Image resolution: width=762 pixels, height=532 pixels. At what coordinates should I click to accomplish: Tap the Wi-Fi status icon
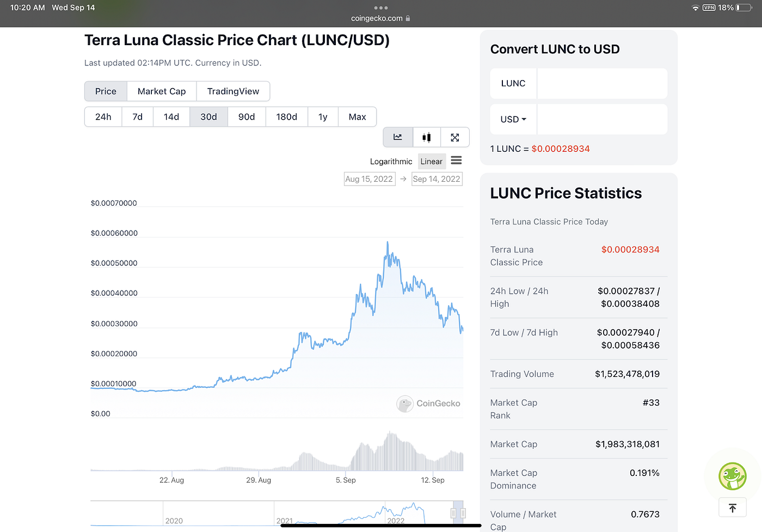[695, 8]
